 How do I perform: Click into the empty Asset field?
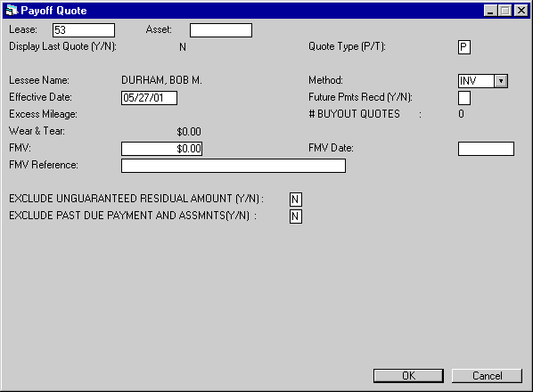[x=221, y=30]
